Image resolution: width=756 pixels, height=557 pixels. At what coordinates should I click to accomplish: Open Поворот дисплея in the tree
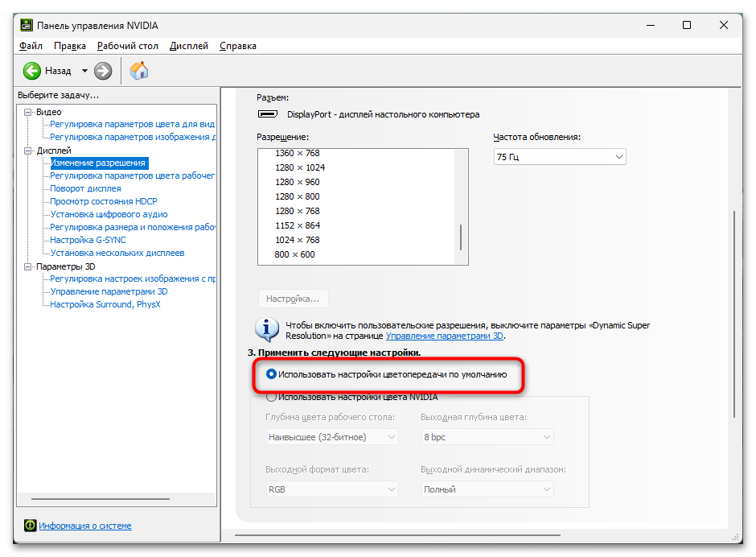pos(86,188)
